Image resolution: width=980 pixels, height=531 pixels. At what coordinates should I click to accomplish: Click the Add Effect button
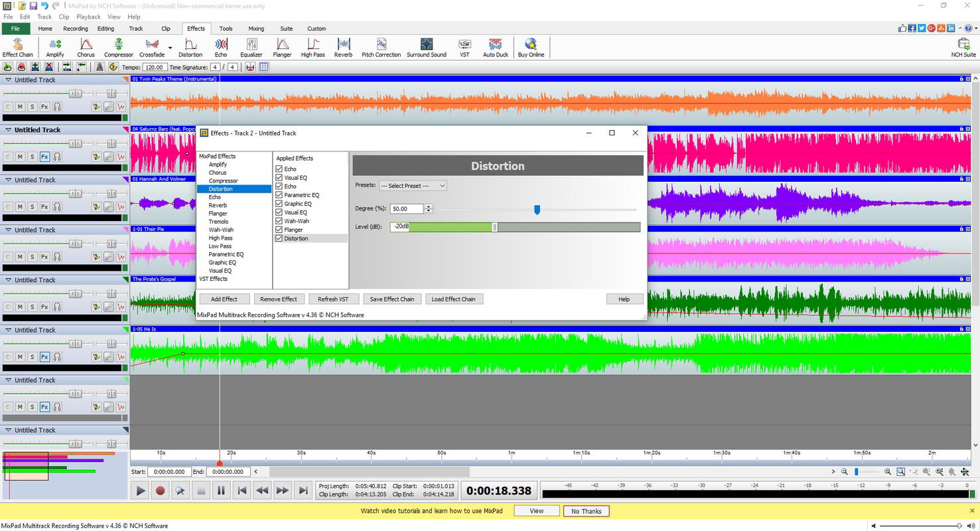(224, 299)
